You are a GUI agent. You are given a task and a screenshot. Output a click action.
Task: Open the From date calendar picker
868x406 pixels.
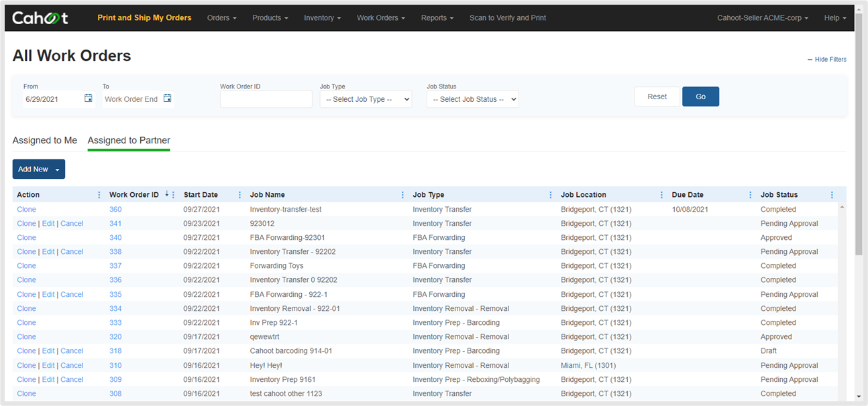tap(89, 98)
